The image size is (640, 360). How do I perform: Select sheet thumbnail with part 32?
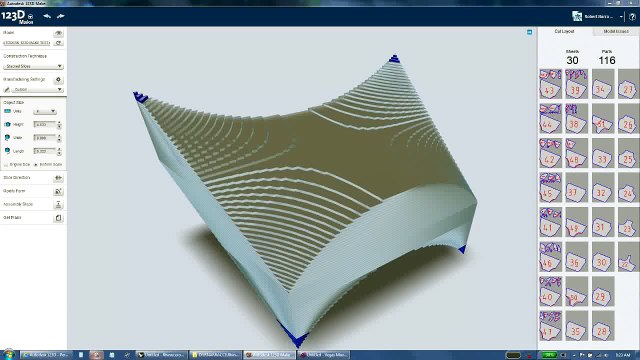click(x=603, y=188)
